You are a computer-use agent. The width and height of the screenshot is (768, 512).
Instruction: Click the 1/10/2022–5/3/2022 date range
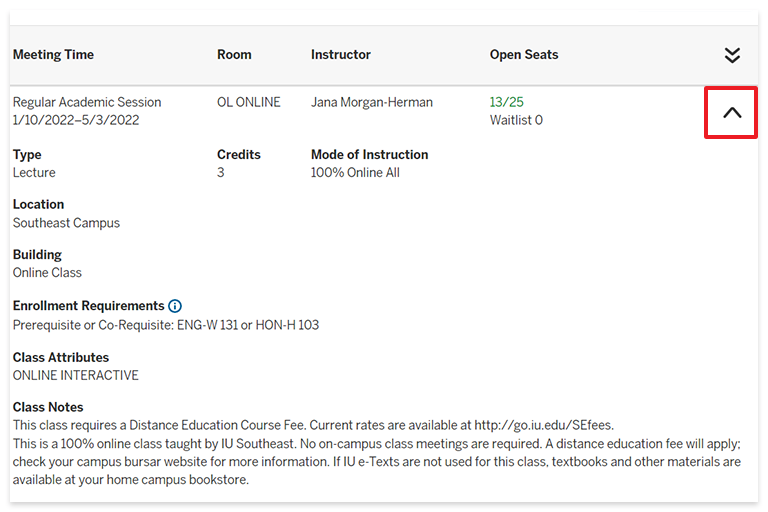pos(76,120)
